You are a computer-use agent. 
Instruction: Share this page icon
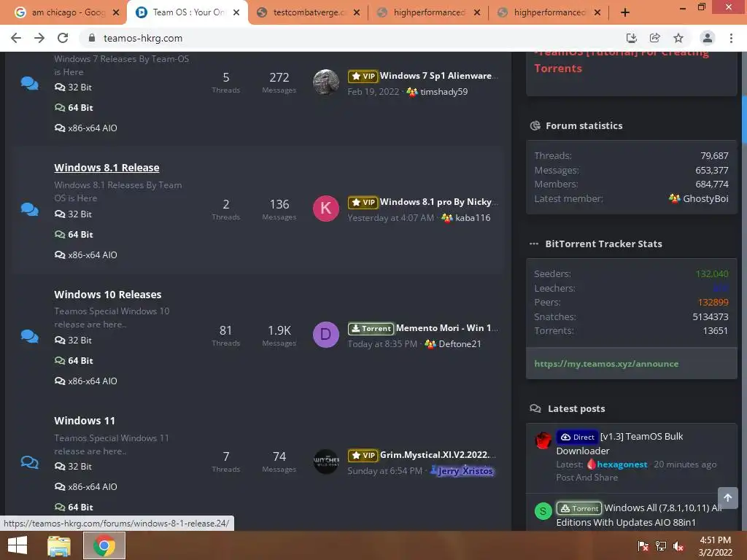pos(654,38)
